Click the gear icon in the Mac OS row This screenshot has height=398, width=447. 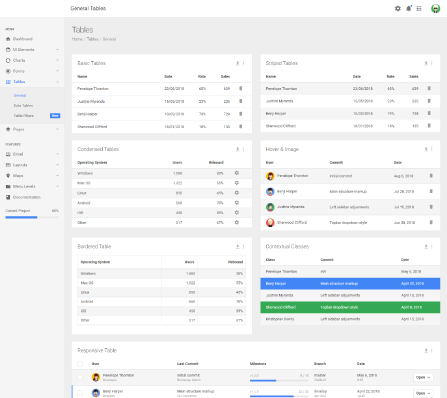click(x=237, y=183)
